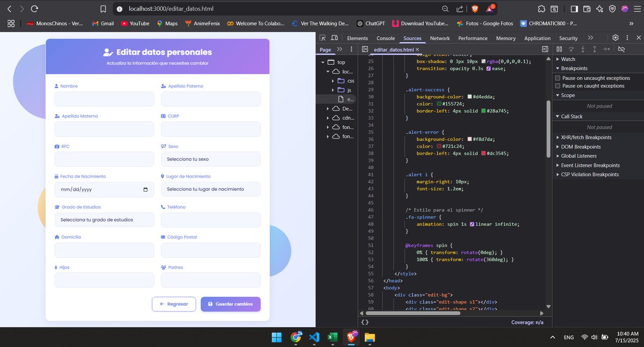Open Leo AI sparkle icon
This screenshot has width=644, height=347.
(x=599, y=9)
